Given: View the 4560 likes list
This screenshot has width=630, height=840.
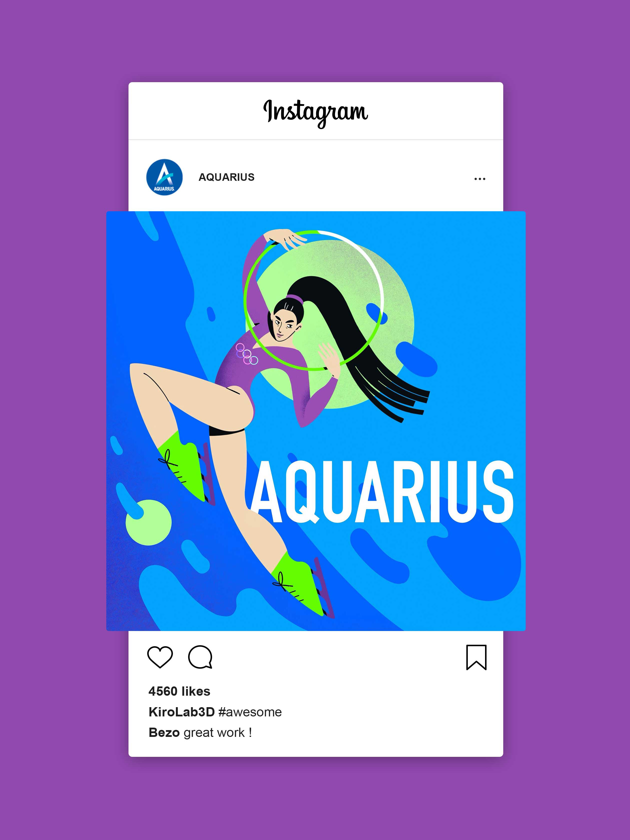Looking at the screenshot, I should click(179, 691).
